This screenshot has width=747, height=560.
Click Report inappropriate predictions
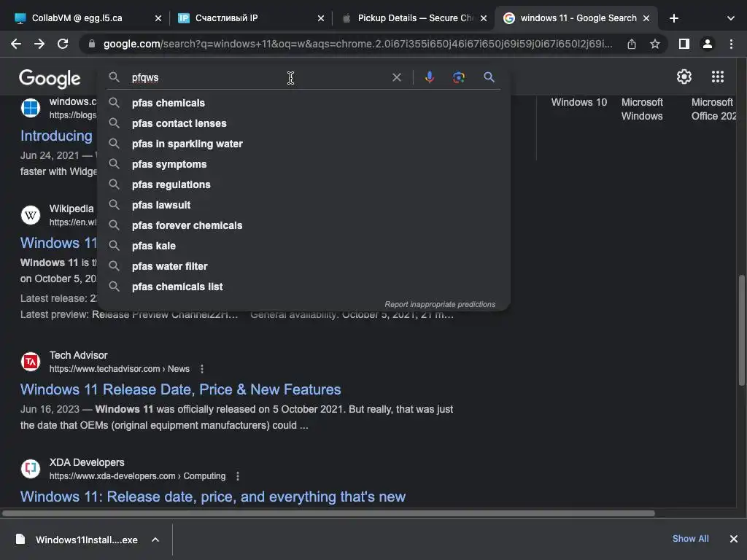tap(440, 304)
